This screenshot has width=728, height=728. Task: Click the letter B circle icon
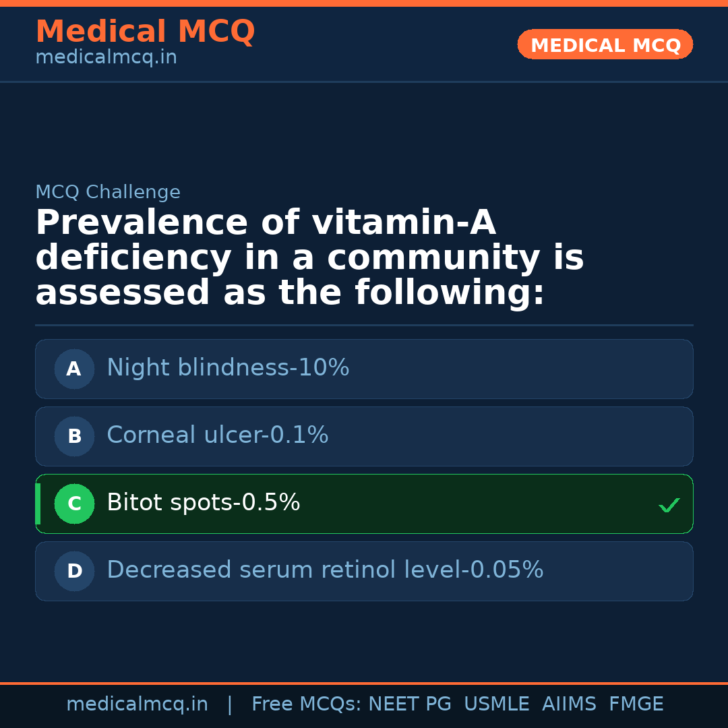point(74,436)
